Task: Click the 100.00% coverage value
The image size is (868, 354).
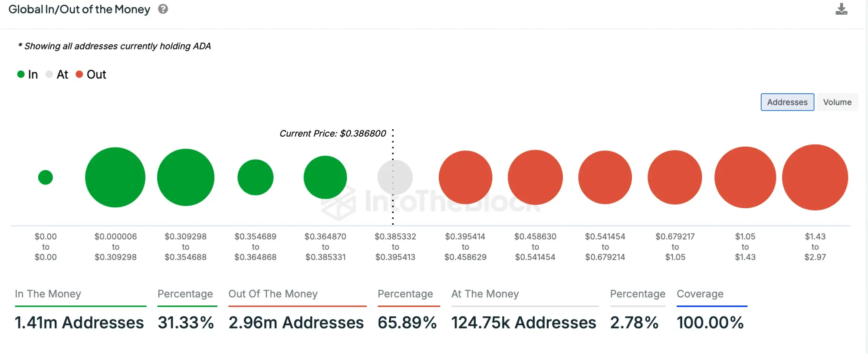Action: (x=710, y=322)
